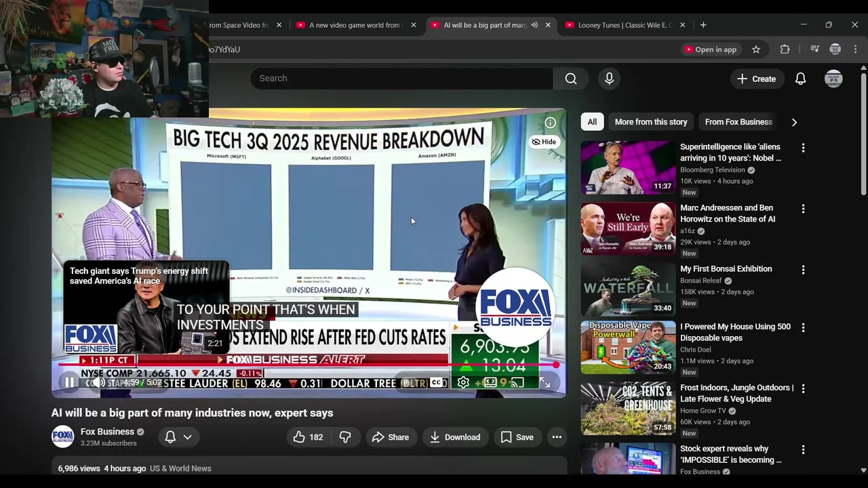Pause the video playback

pyautogui.click(x=69, y=383)
